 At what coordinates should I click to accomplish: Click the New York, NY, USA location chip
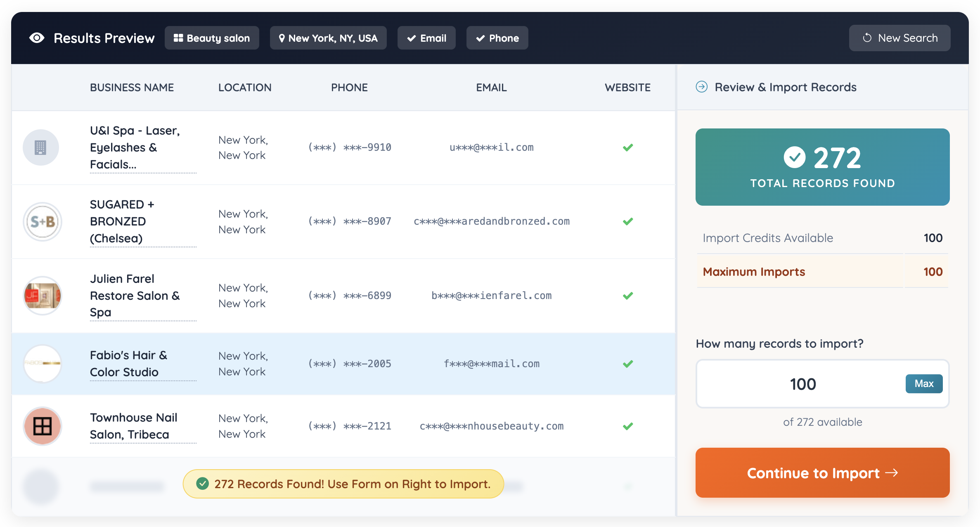pyautogui.click(x=328, y=38)
